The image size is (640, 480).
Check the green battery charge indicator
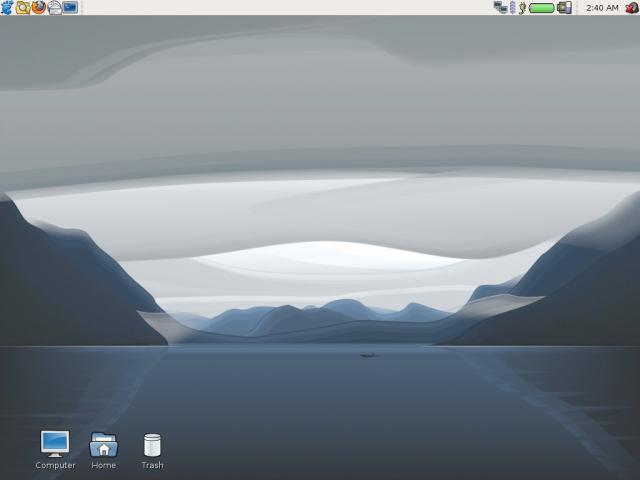[x=541, y=8]
